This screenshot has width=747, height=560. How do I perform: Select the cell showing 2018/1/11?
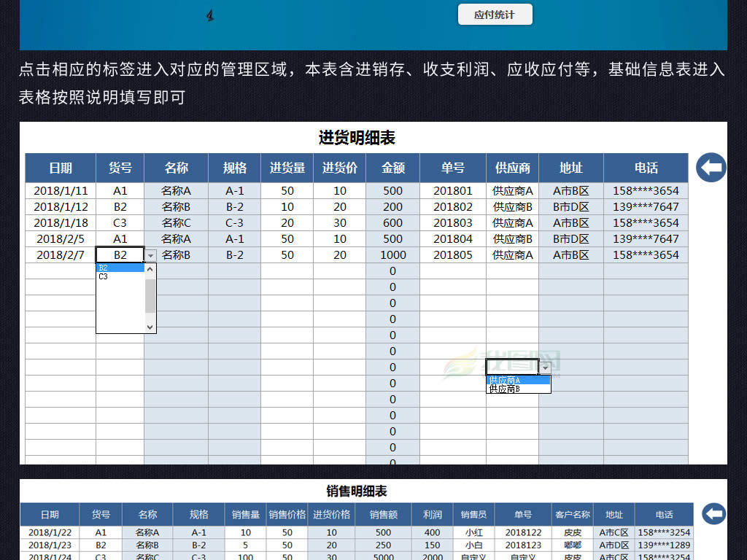(59, 190)
